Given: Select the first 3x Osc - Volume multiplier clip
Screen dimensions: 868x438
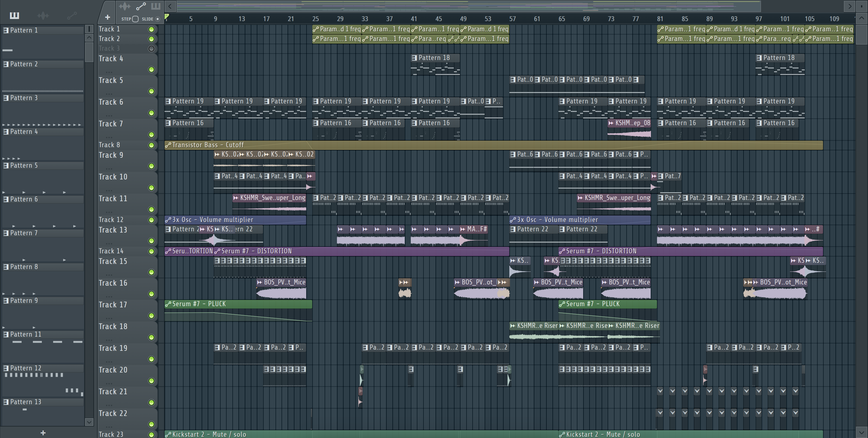Looking at the screenshot, I should pyautogui.click(x=235, y=220).
